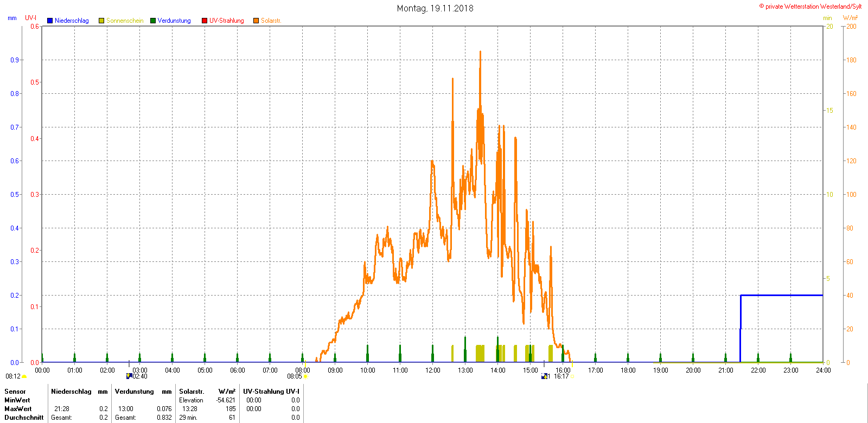The width and height of the screenshot is (868, 423).
Task: Click the yellow min unit label at right
Action: click(827, 18)
